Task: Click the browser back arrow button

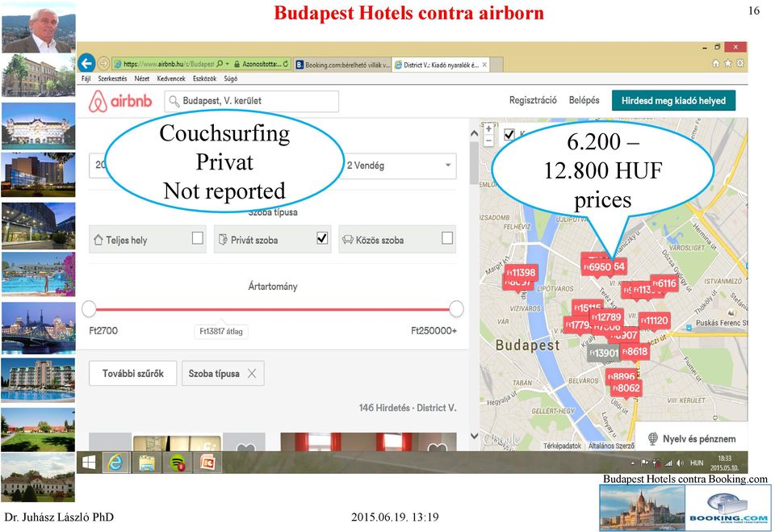Action: pos(86,63)
